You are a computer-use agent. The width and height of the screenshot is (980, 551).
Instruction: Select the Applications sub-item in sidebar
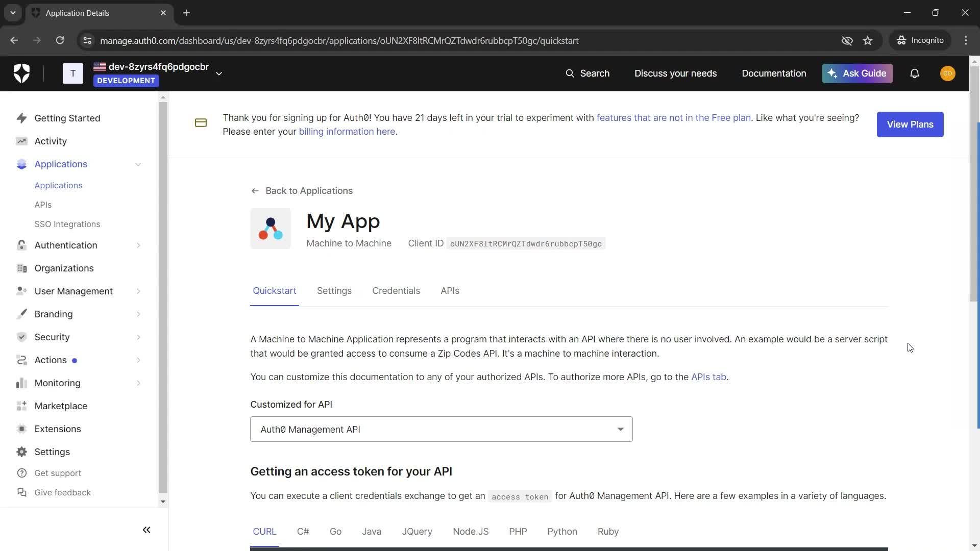coord(58,186)
